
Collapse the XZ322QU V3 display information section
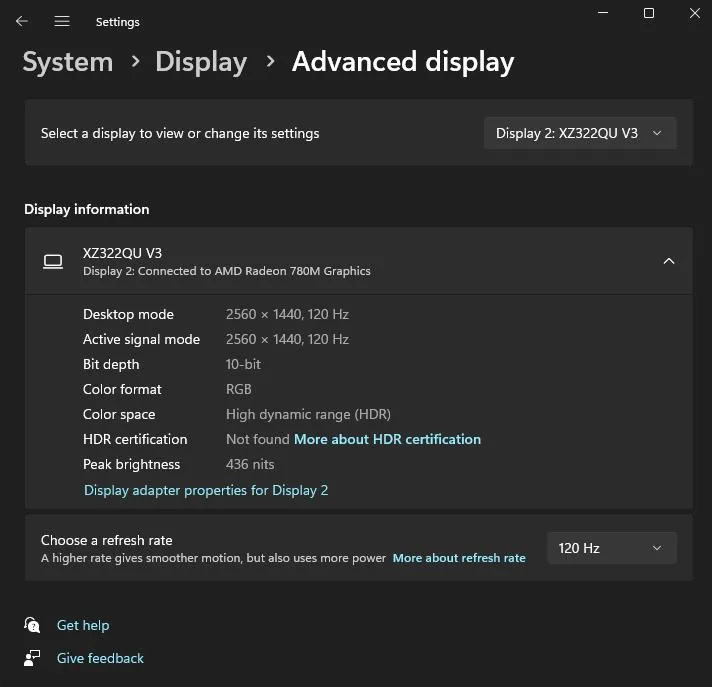[x=669, y=261]
